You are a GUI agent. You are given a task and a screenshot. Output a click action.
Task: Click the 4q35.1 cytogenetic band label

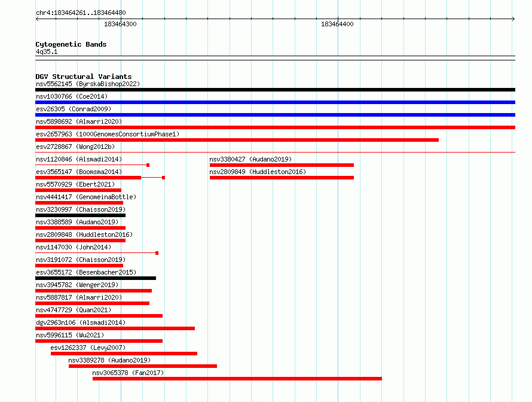pyautogui.click(x=47, y=51)
